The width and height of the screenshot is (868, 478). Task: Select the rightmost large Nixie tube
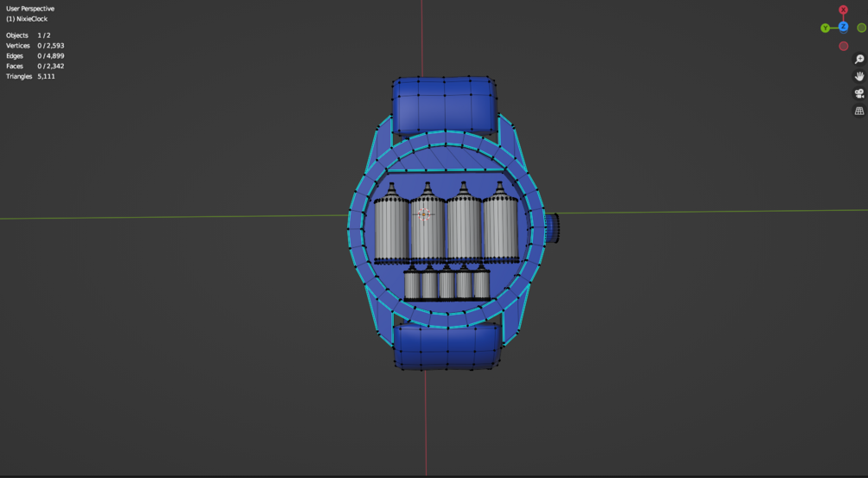[x=500, y=221]
